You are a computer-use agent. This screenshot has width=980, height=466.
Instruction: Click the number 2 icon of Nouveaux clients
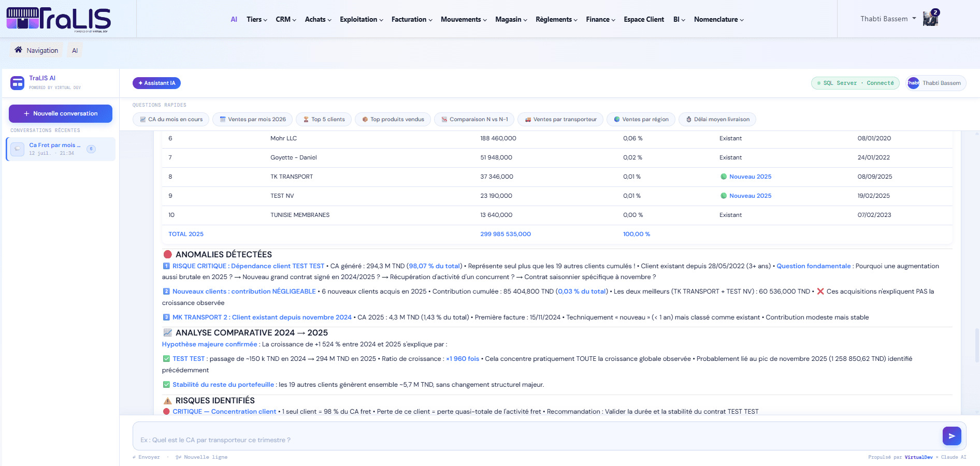tap(166, 291)
